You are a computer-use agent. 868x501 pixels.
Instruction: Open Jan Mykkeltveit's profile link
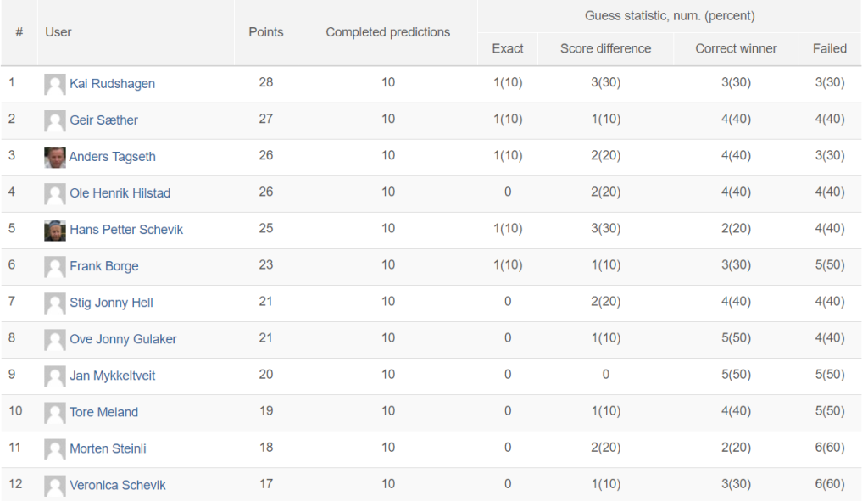[113, 376]
